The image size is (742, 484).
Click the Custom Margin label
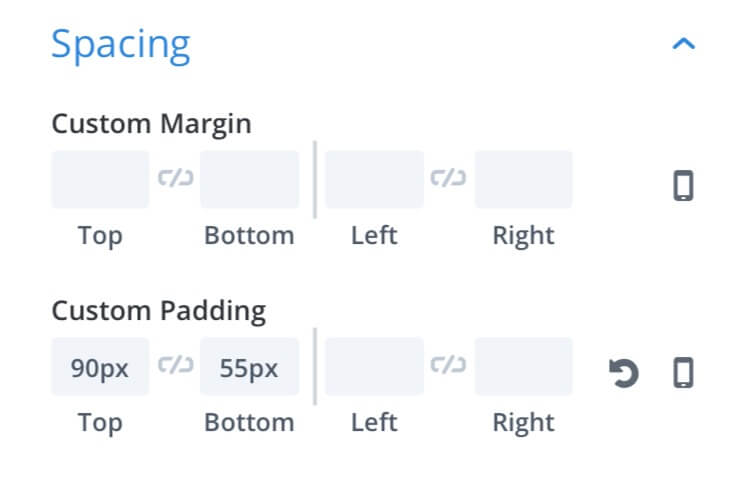(151, 124)
